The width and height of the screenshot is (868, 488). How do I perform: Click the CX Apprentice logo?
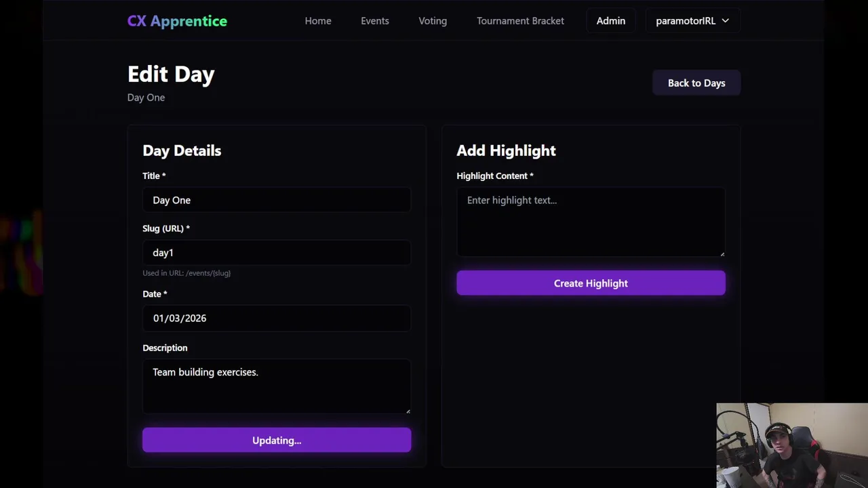click(177, 21)
